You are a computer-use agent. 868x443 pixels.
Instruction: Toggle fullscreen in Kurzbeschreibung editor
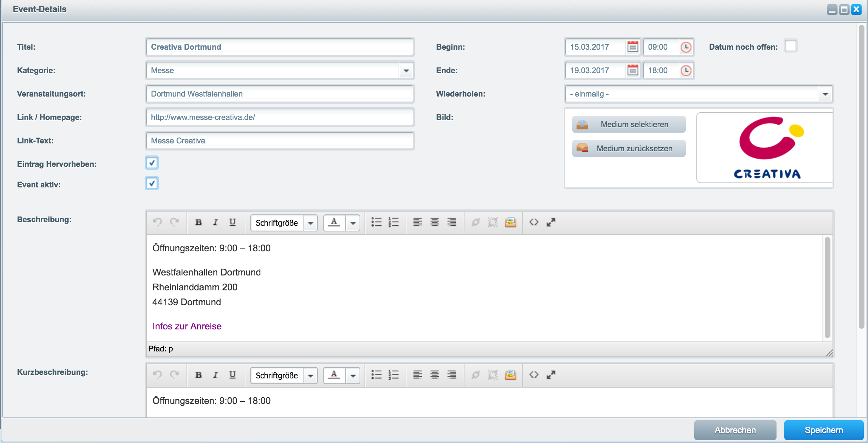[x=551, y=375]
